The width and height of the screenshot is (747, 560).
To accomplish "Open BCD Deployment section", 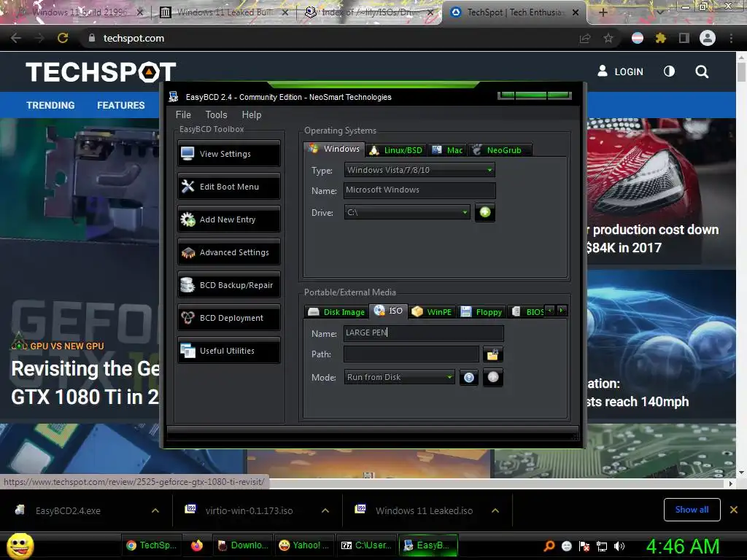I will pyautogui.click(x=228, y=318).
